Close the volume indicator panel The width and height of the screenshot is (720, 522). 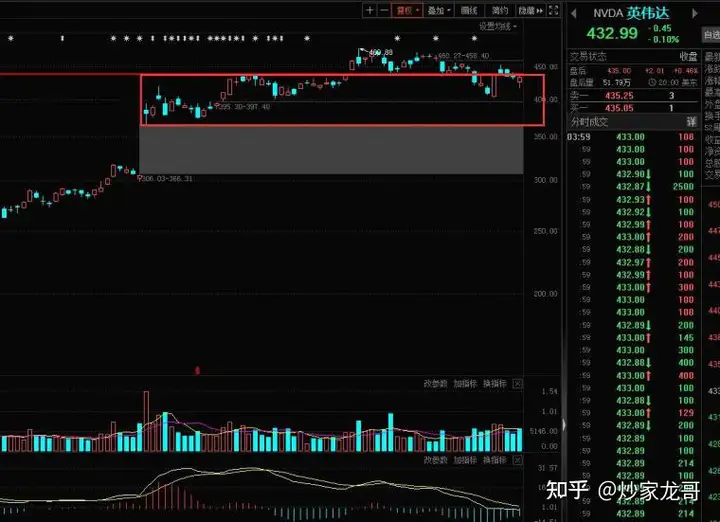(517, 383)
